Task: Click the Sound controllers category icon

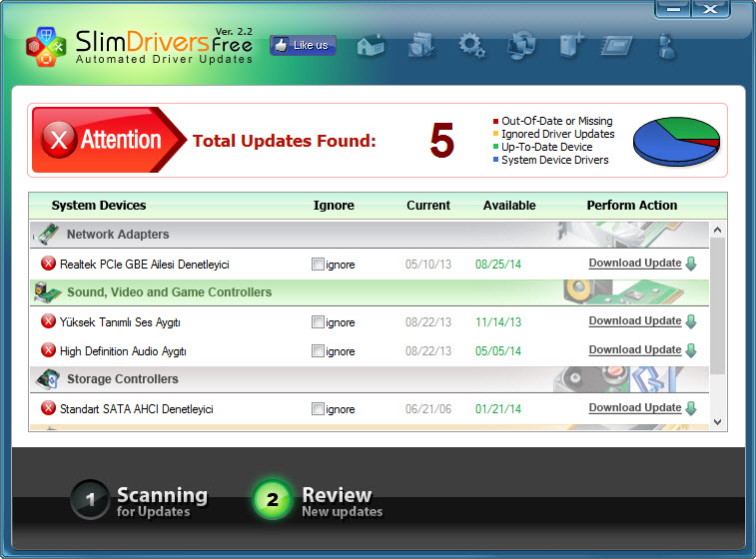Action: (x=47, y=292)
